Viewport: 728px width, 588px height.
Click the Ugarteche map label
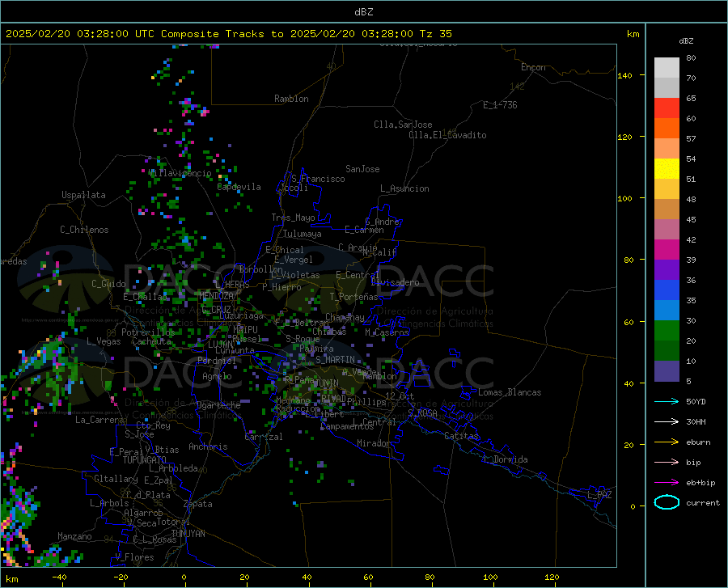(218, 405)
